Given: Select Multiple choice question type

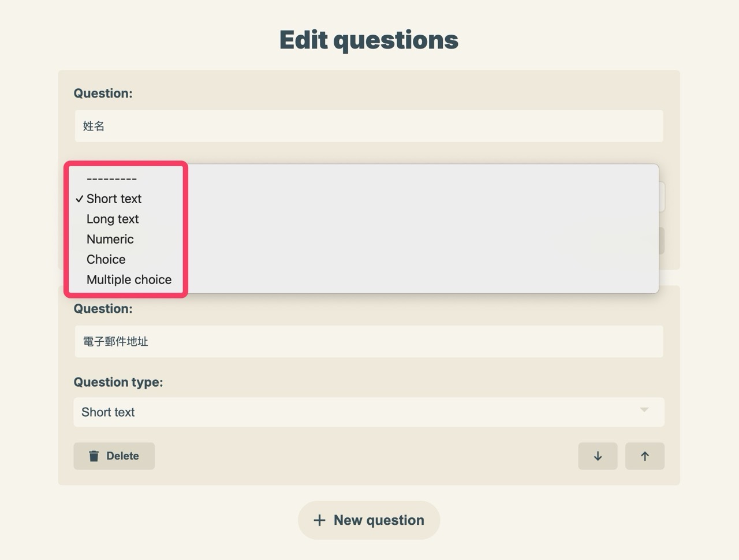Looking at the screenshot, I should pos(364,279).
